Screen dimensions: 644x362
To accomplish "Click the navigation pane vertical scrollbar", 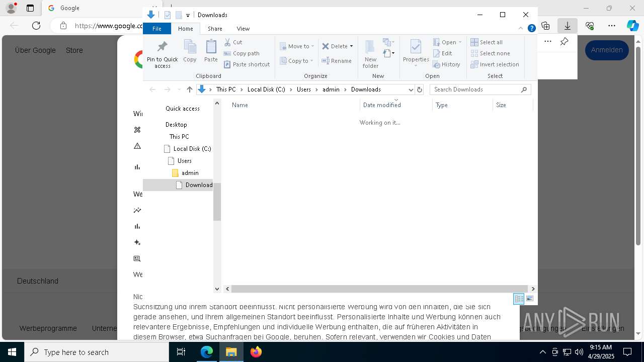I will (217, 202).
